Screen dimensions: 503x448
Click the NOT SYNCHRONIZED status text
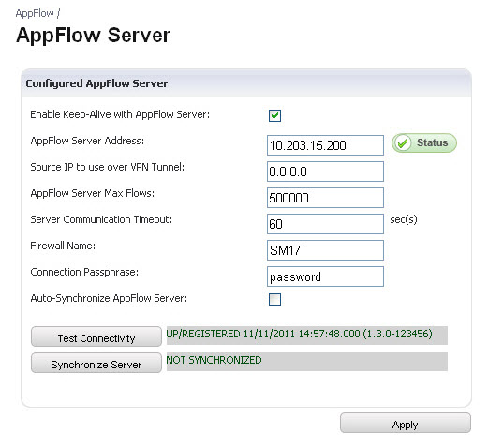[x=214, y=360]
